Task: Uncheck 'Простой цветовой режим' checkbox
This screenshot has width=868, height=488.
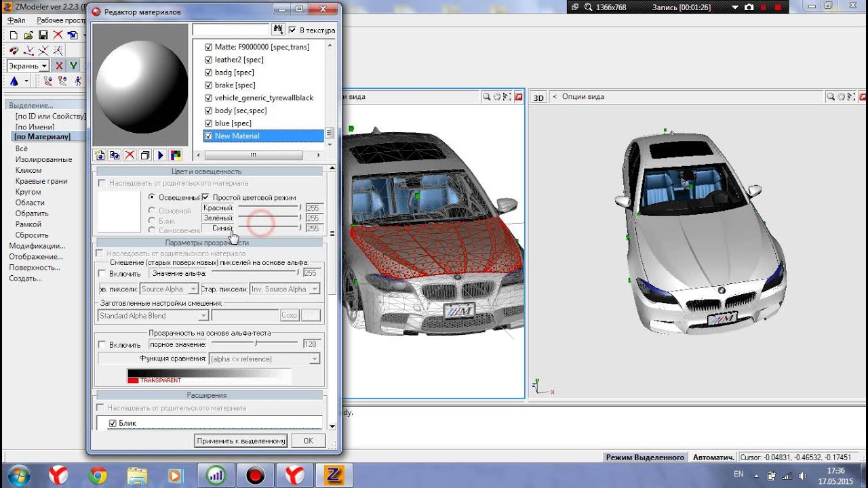Action: (x=205, y=197)
